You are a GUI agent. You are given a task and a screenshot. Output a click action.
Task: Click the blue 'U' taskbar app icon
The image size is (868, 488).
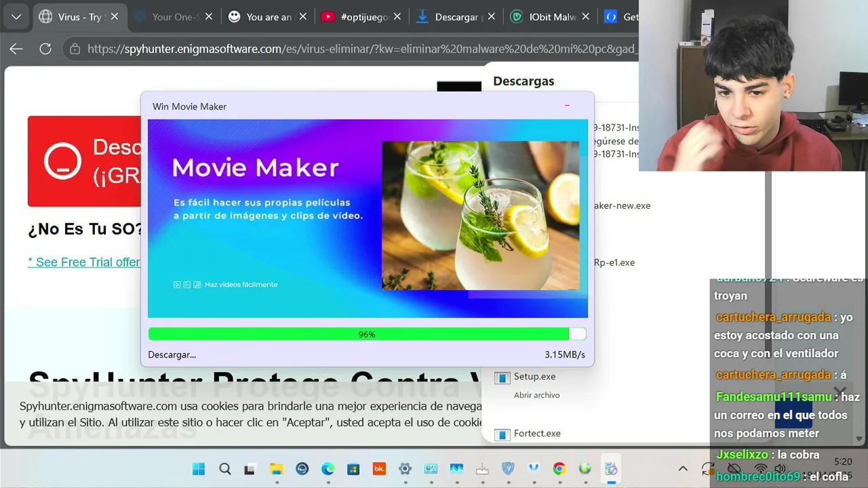pos(533,468)
